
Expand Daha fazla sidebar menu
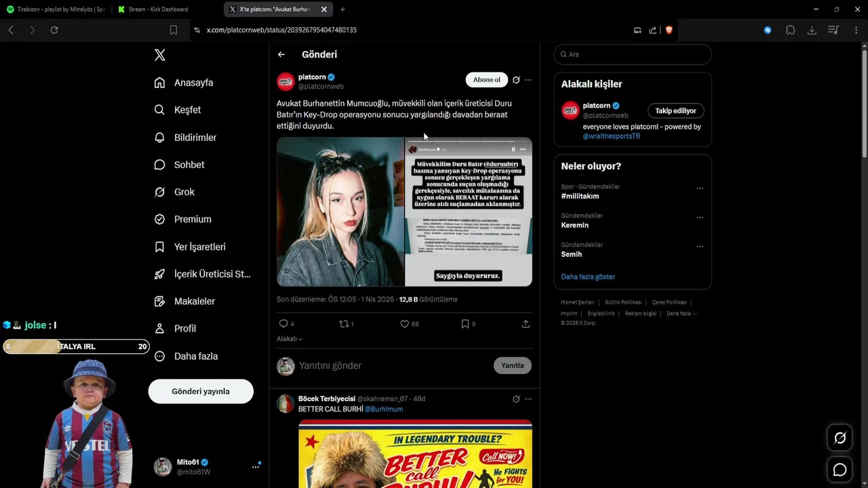(186, 356)
